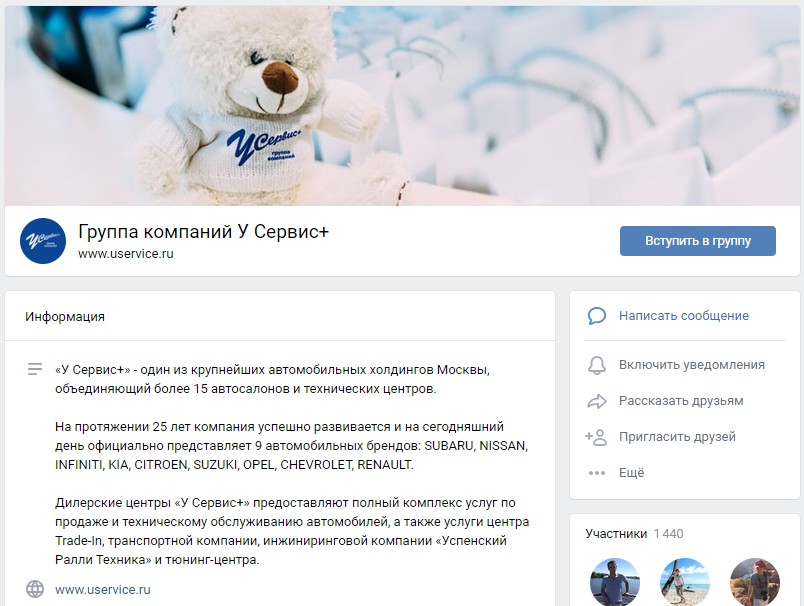The image size is (804, 606).
Task: Choose Пригласить друзей
Action: coord(677,437)
